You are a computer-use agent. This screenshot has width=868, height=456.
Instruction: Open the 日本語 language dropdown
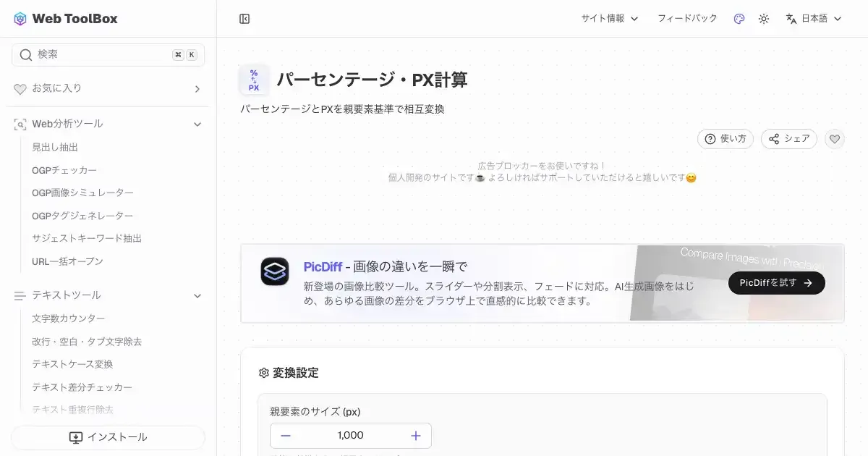click(x=814, y=19)
